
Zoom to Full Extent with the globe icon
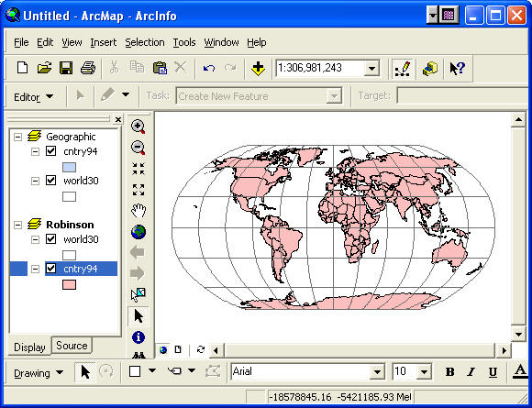(x=139, y=232)
